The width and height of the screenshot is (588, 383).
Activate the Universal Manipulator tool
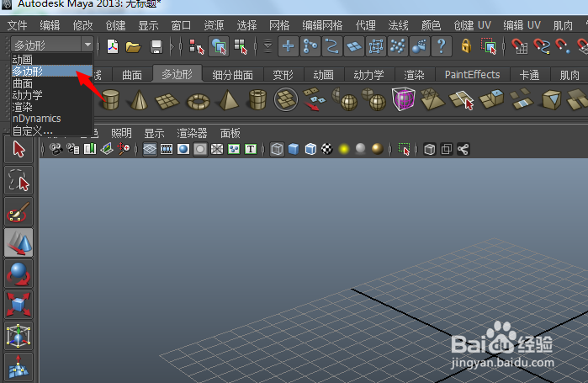19,336
